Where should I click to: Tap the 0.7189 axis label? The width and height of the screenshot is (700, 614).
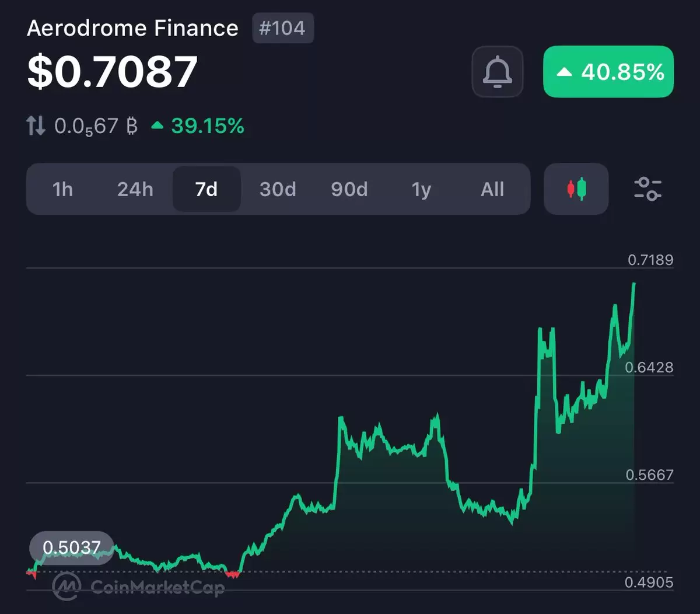(x=650, y=260)
